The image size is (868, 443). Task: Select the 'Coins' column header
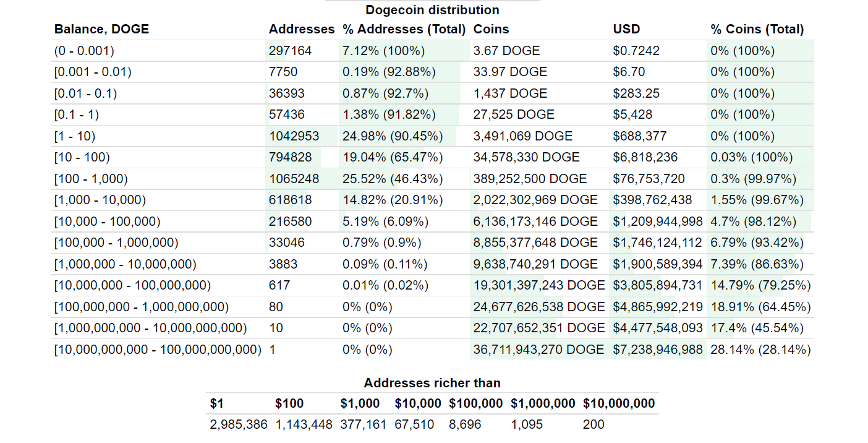point(491,29)
